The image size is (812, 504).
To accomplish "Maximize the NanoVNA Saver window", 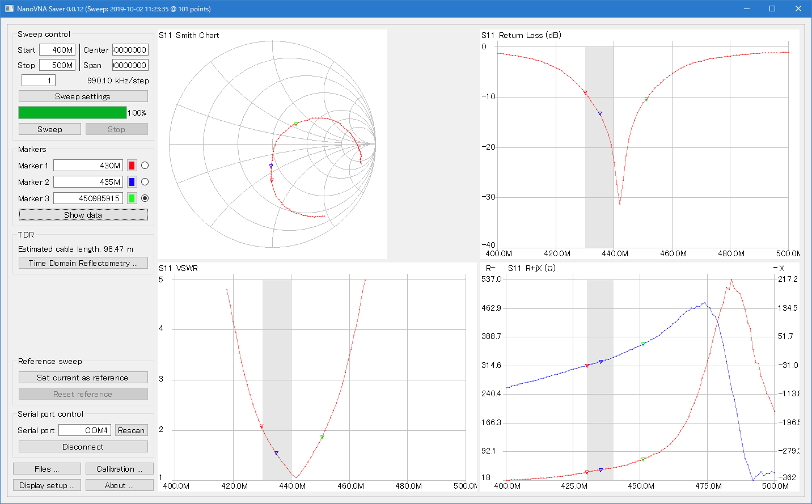I will click(x=772, y=9).
